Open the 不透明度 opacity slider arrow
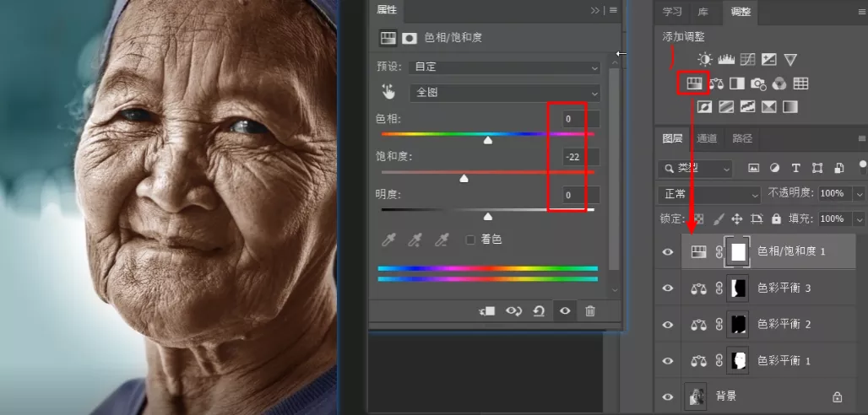This screenshot has width=868, height=415. (x=860, y=194)
